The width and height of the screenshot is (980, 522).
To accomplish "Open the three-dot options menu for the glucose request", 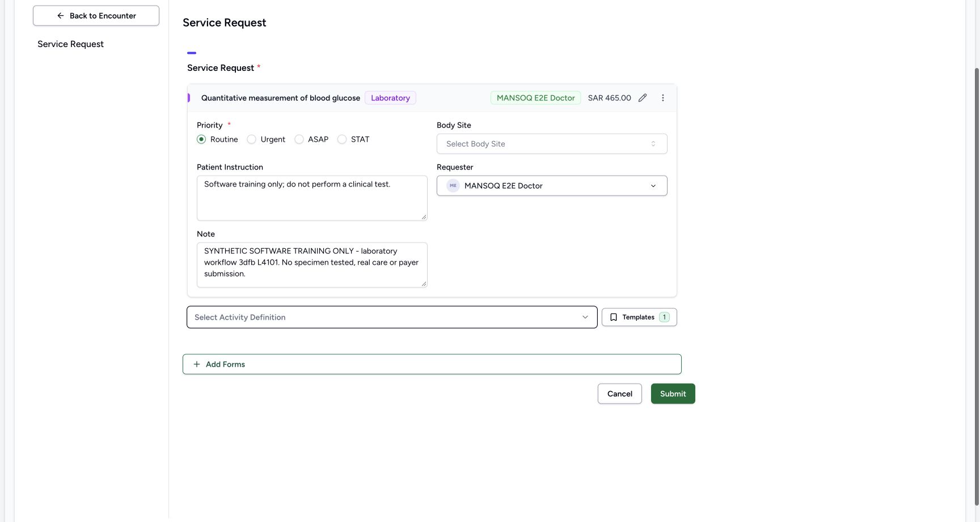I will click(662, 98).
